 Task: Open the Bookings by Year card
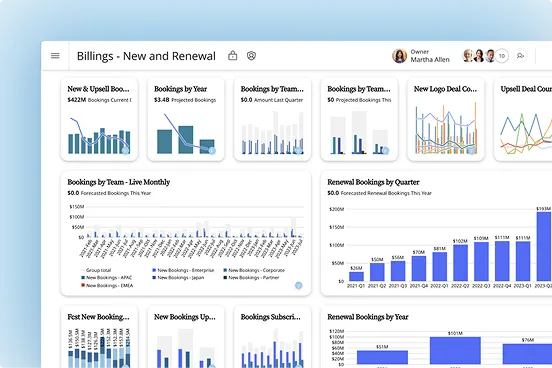pyautogui.click(x=186, y=119)
